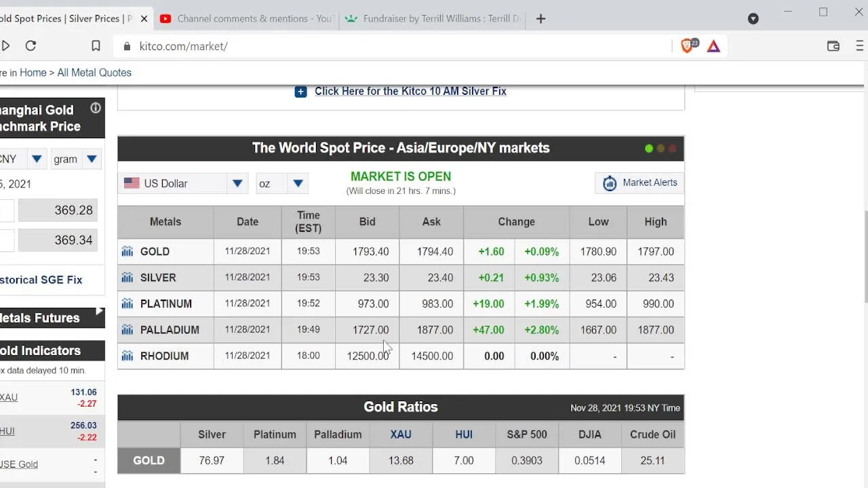Click the Home breadcrumb link
Viewport: 868px width, 488px height.
click(x=33, y=73)
